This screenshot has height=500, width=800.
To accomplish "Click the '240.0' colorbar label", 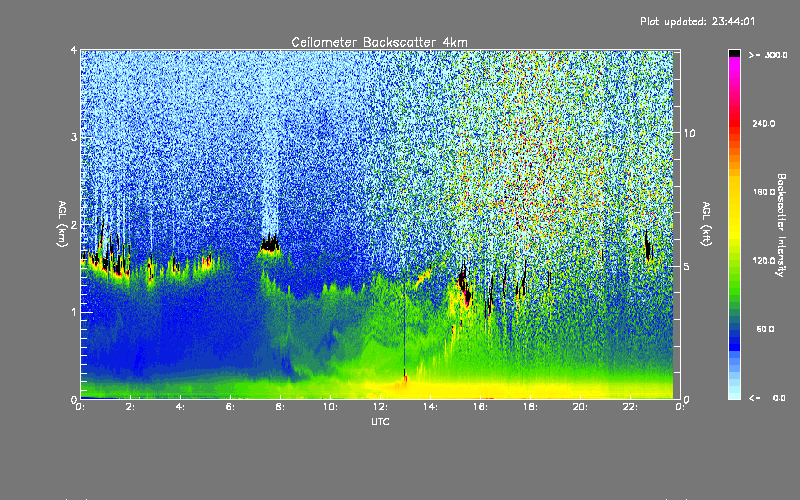I will tap(764, 123).
